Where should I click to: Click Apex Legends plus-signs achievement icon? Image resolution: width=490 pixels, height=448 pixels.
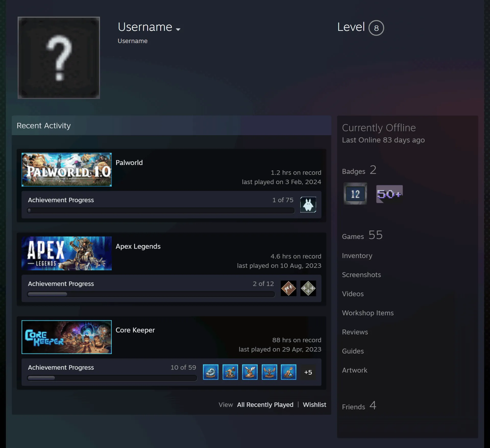point(308,288)
